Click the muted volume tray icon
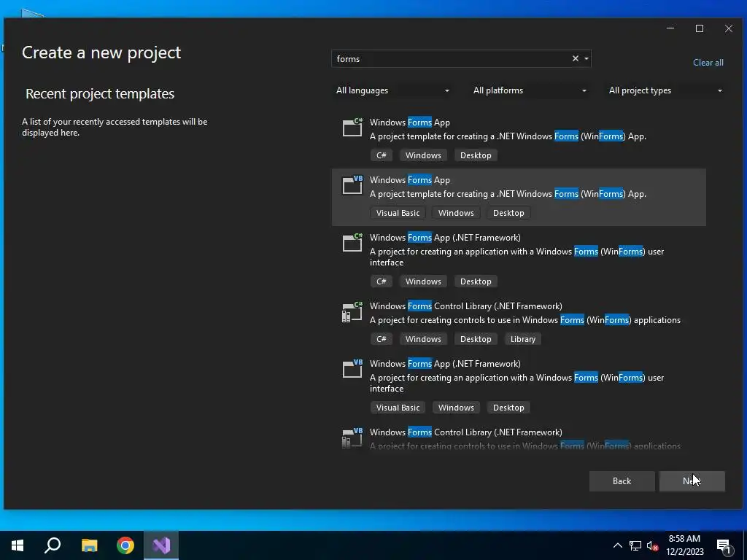The width and height of the screenshot is (747, 560). coord(652,545)
